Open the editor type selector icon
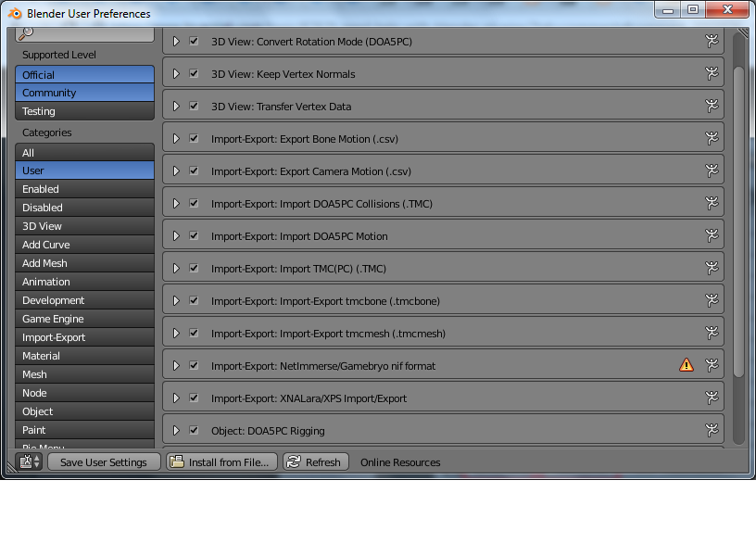Screen dimensions: 756x556 pyautogui.click(x=30, y=462)
